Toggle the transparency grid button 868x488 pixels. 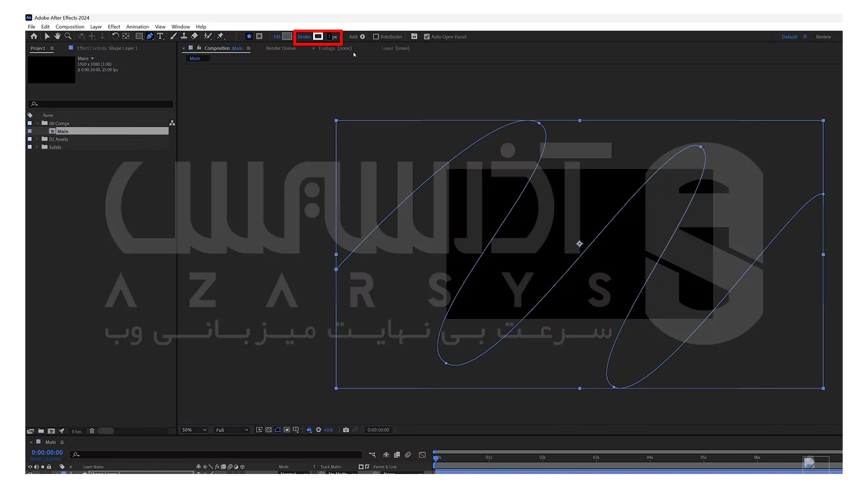(269, 430)
